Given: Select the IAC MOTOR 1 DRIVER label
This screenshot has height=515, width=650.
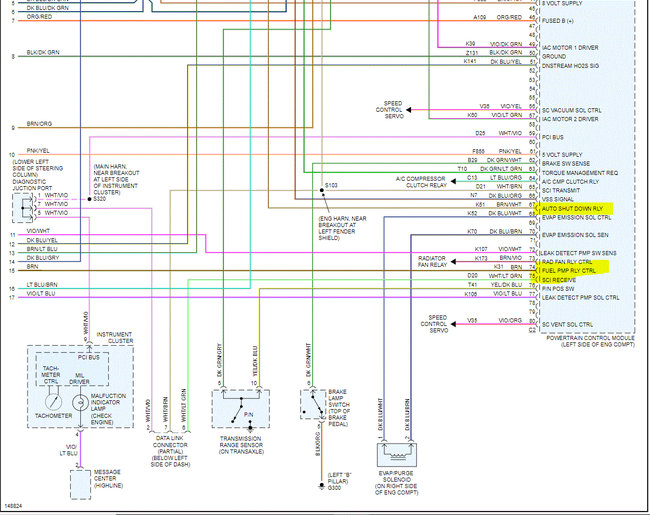Looking at the screenshot, I should pyautogui.click(x=570, y=48).
